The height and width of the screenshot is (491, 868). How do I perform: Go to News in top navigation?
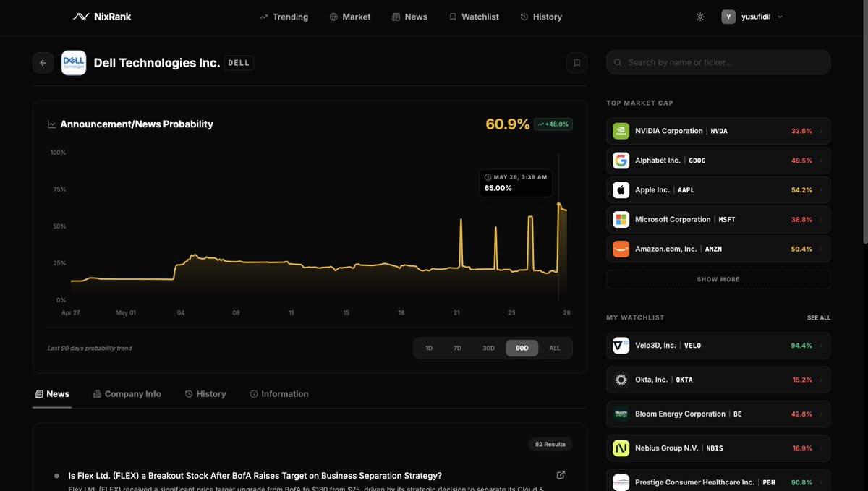pyautogui.click(x=409, y=17)
